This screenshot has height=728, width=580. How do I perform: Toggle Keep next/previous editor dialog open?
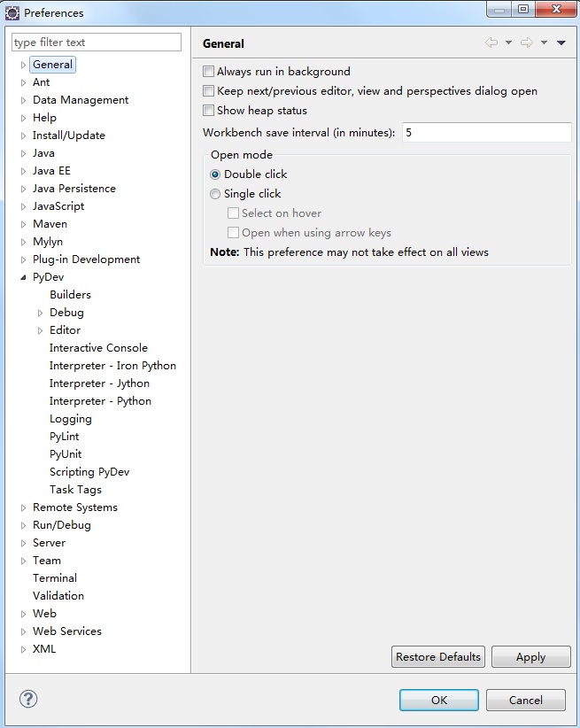(208, 91)
